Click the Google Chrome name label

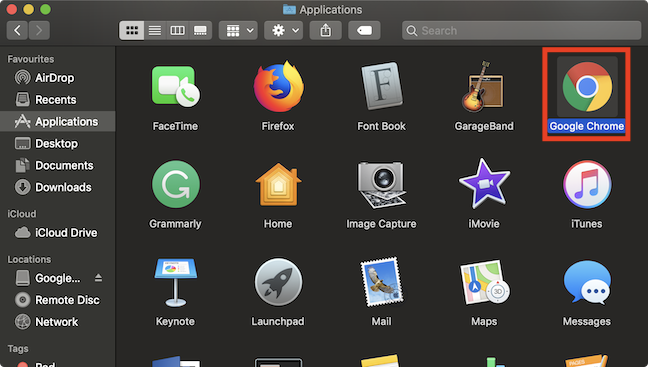click(x=587, y=126)
